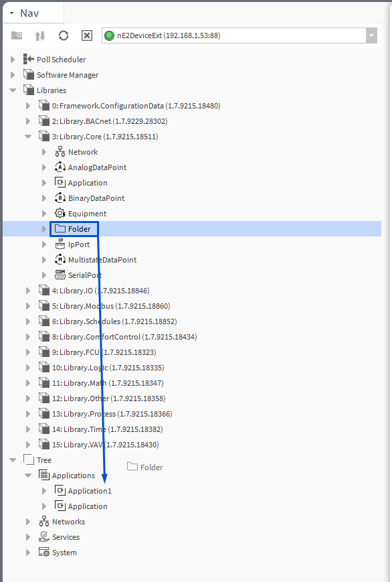Click the IpPort icon
Image resolution: width=392 pixels, height=582 pixels.
(x=60, y=244)
